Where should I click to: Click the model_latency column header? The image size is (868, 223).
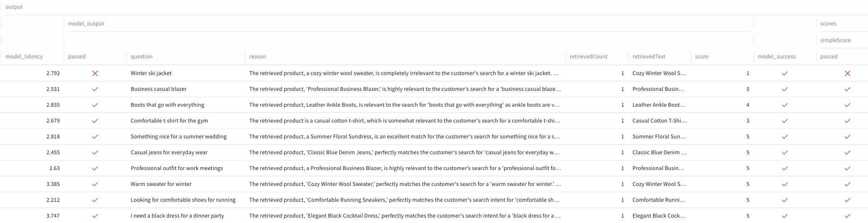tap(24, 57)
